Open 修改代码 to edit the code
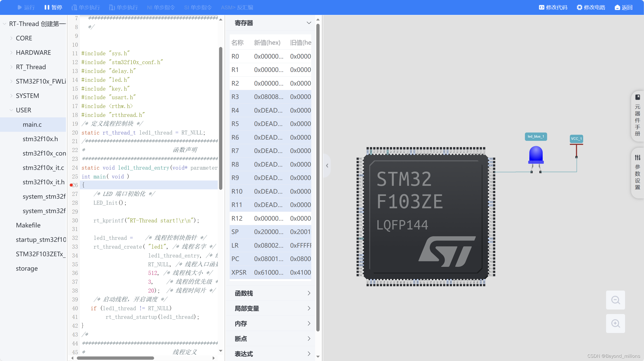Viewport: 644px width, 361px height. 553,7
